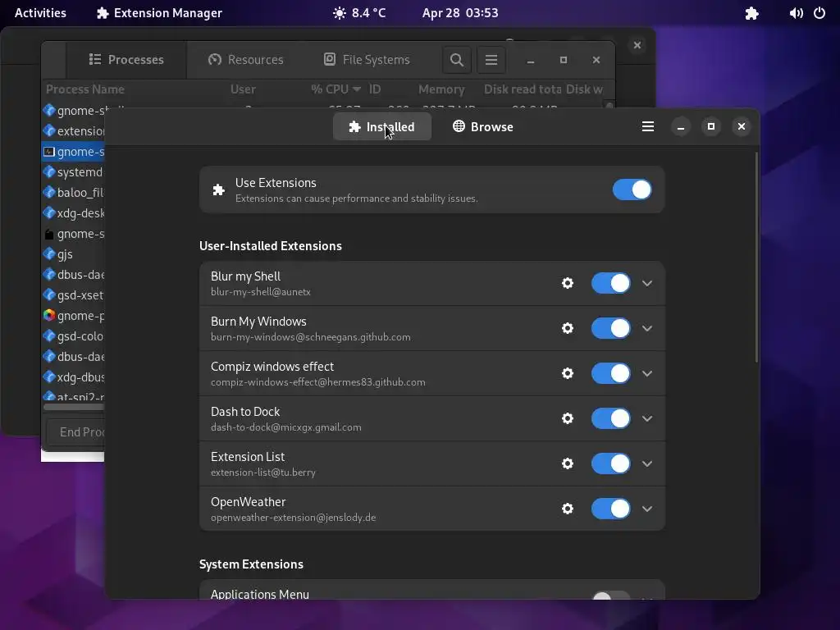Screen dimensions: 840x630
Task: Select the gsd-colo process row
Action: (73, 336)
